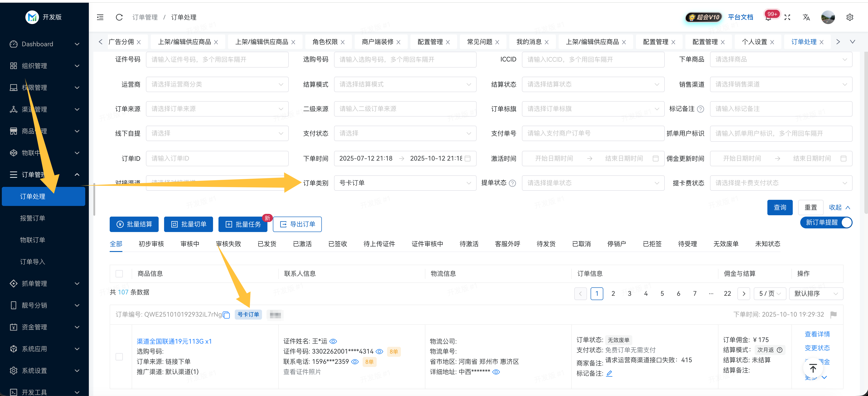Click the fullscreen toggle icon
Image resolution: width=868 pixels, height=396 pixels.
[787, 17]
